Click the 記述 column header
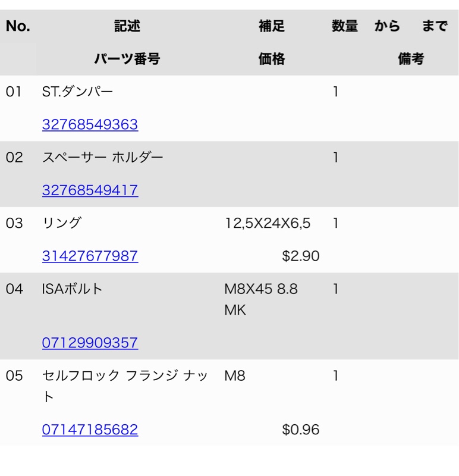The image size is (459, 476). click(127, 27)
